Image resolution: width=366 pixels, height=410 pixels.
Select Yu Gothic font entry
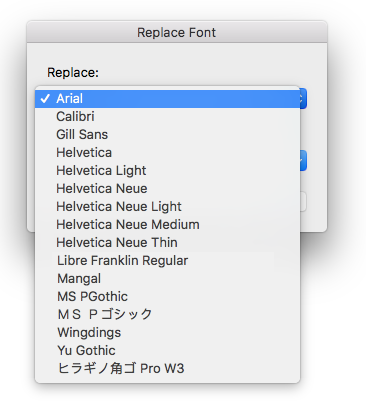pyautogui.click(x=167, y=351)
